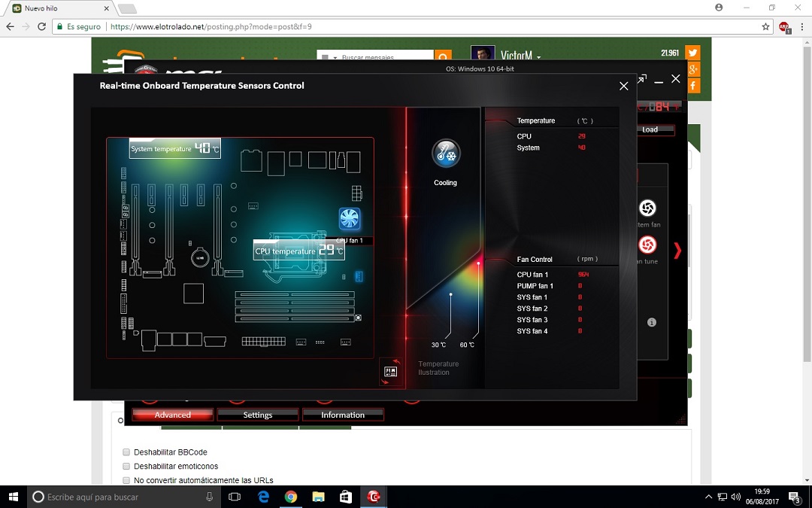Switch to Chrome on the taskbar
The height and width of the screenshot is (508, 812).
coord(290,497)
